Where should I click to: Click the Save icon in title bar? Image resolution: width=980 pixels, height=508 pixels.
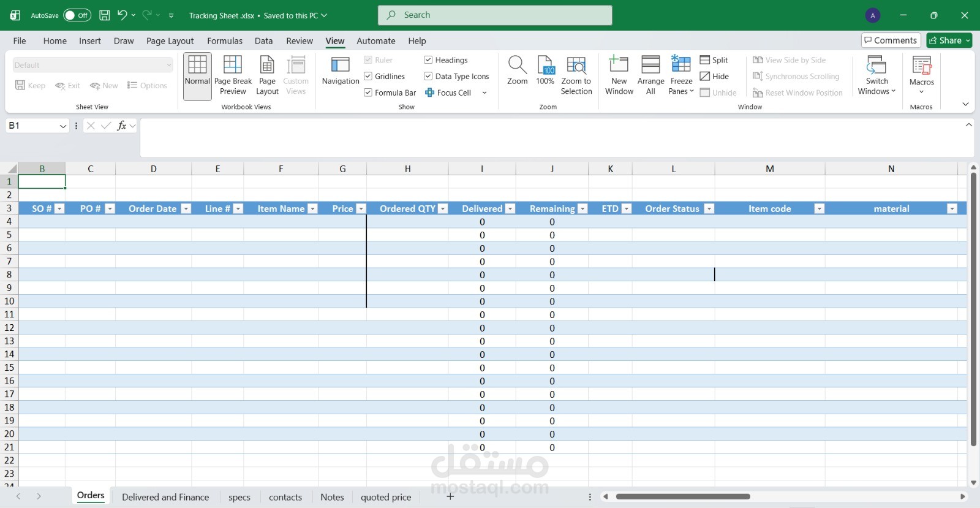click(105, 15)
